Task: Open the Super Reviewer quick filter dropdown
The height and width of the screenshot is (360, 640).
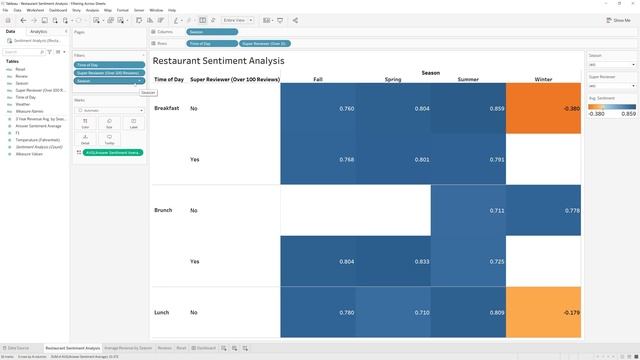Action: [612, 86]
